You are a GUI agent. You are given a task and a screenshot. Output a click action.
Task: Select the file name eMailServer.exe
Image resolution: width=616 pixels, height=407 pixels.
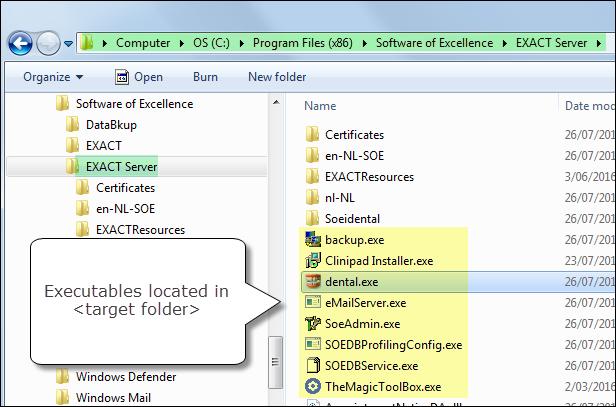pyautogui.click(x=365, y=303)
